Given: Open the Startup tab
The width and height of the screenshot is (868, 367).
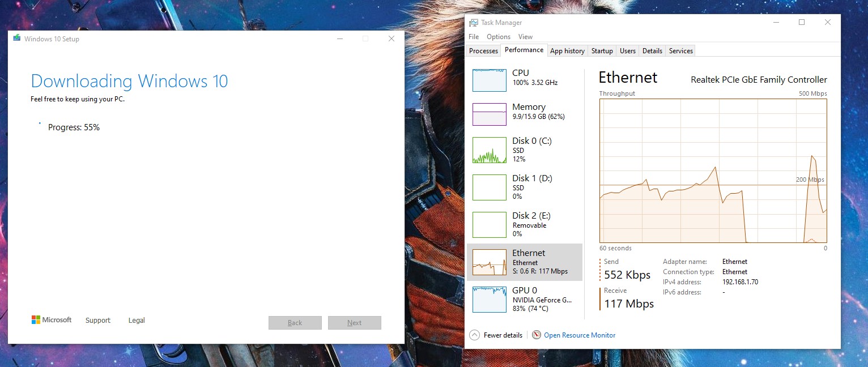Looking at the screenshot, I should [x=602, y=51].
